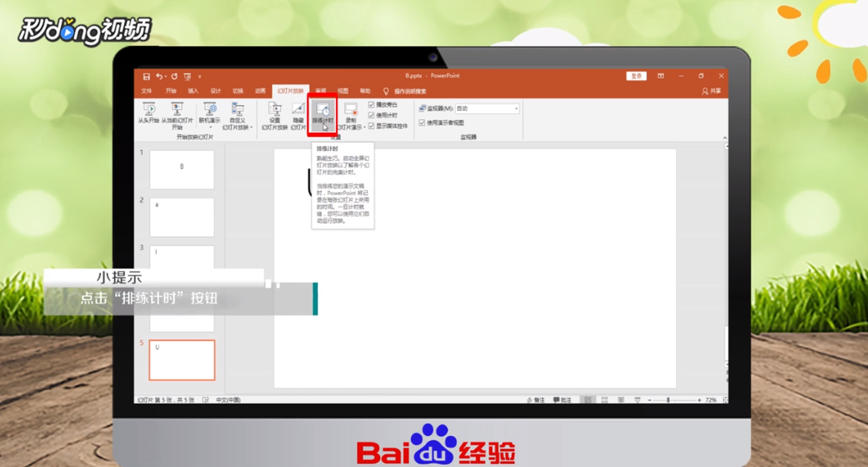Click the Redo icon in title bar
The height and width of the screenshot is (467, 868).
(173, 77)
